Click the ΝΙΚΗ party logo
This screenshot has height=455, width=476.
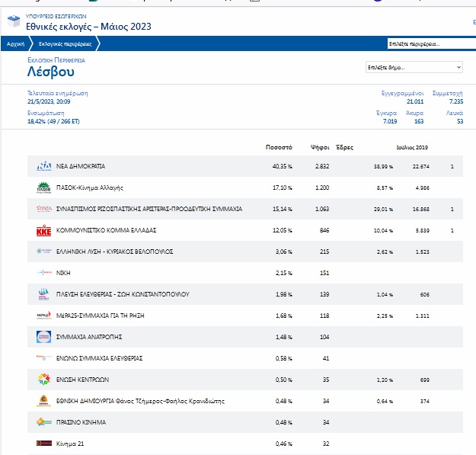43,272
